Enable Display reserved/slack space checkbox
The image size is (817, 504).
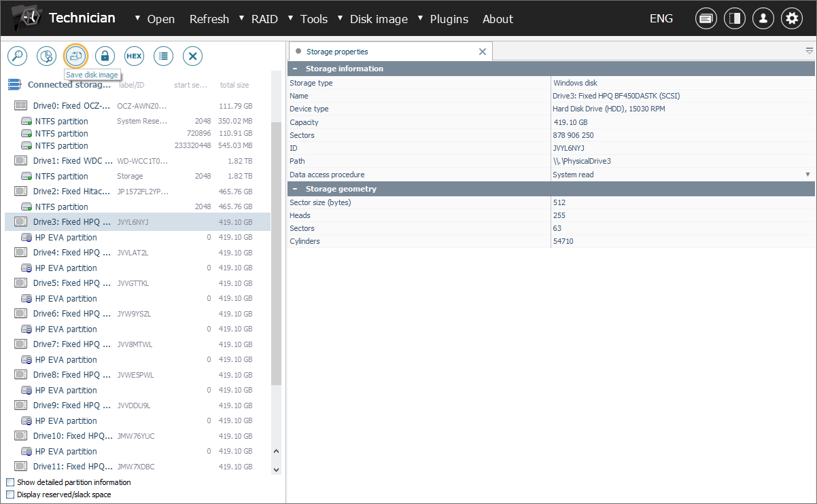point(10,494)
